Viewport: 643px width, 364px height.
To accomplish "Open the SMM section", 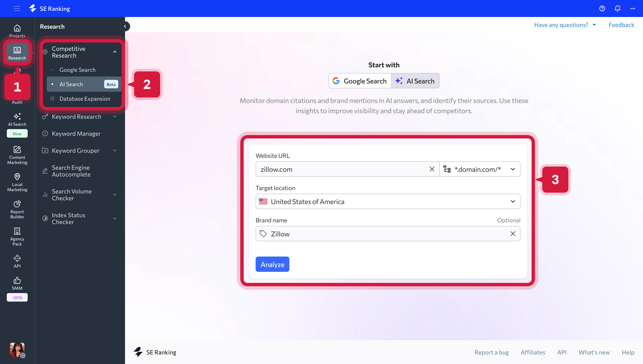I will coord(17,284).
